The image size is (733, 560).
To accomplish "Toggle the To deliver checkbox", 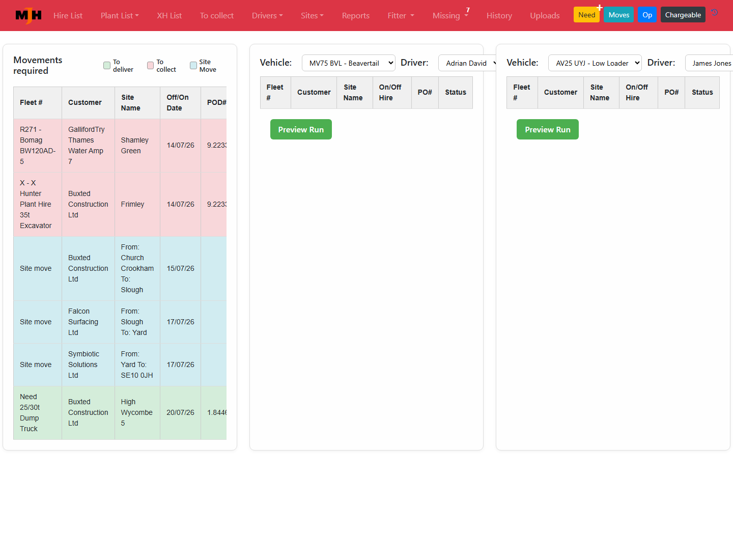I will coord(107,65).
